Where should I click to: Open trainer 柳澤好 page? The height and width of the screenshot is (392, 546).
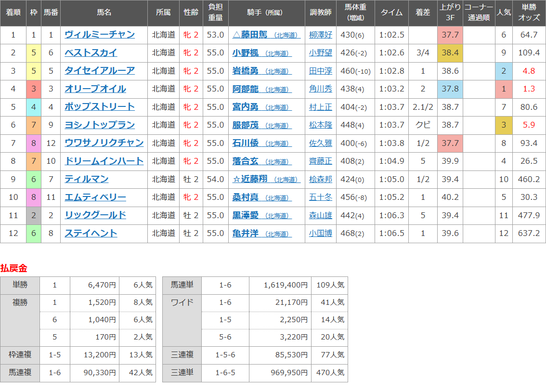point(320,35)
